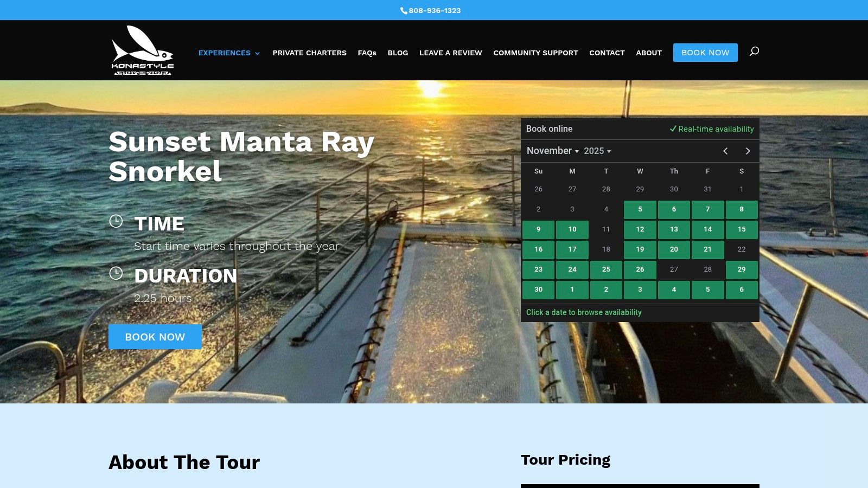Click the search magnifier icon in header
The height and width of the screenshot is (488, 868).
(x=754, y=52)
